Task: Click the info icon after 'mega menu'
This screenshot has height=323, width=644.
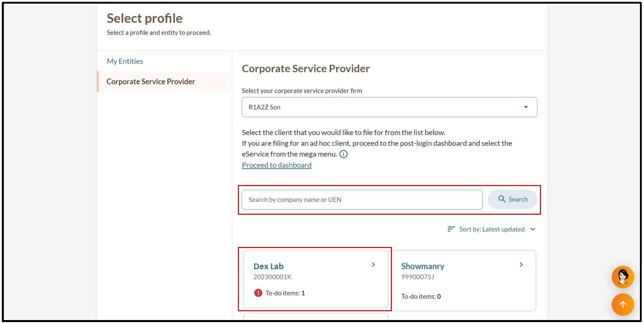Action: point(343,154)
